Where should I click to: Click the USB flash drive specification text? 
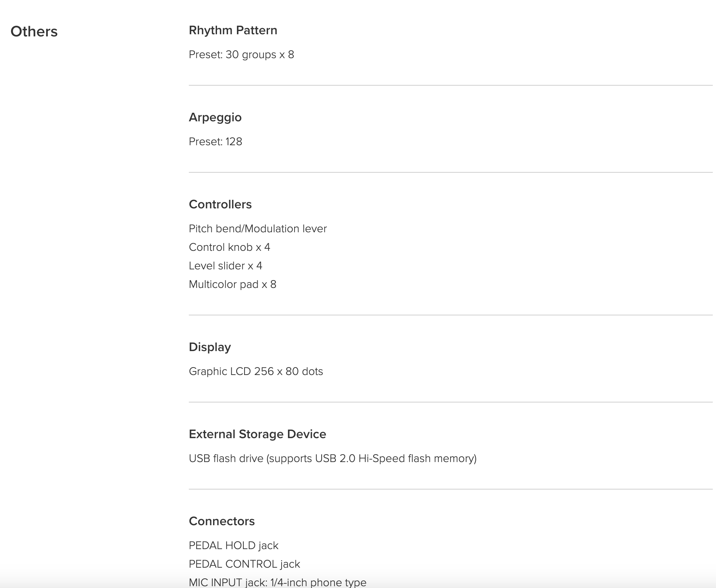click(x=333, y=458)
